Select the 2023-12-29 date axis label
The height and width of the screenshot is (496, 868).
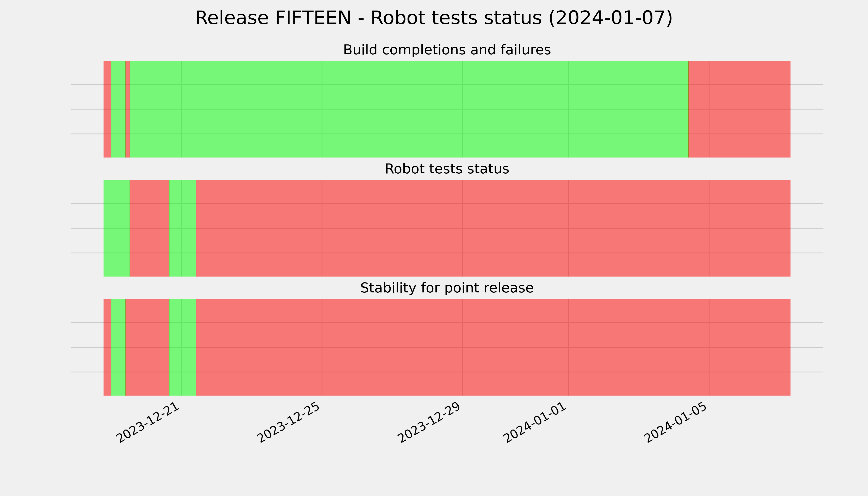(429, 423)
